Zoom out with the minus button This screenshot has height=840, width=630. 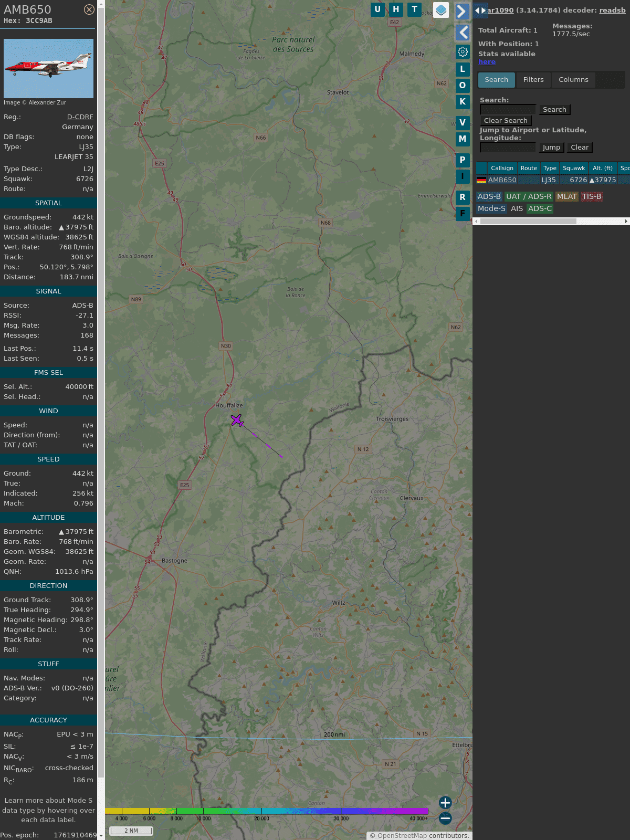pos(445,818)
